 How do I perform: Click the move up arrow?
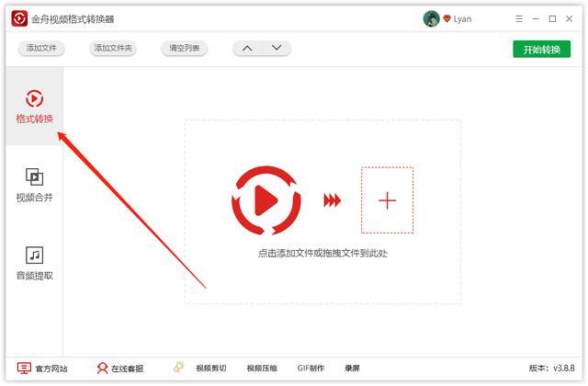coord(247,49)
